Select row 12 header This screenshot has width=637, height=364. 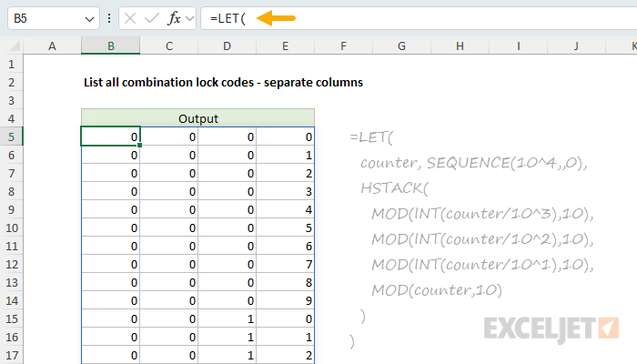click(x=11, y=265)
